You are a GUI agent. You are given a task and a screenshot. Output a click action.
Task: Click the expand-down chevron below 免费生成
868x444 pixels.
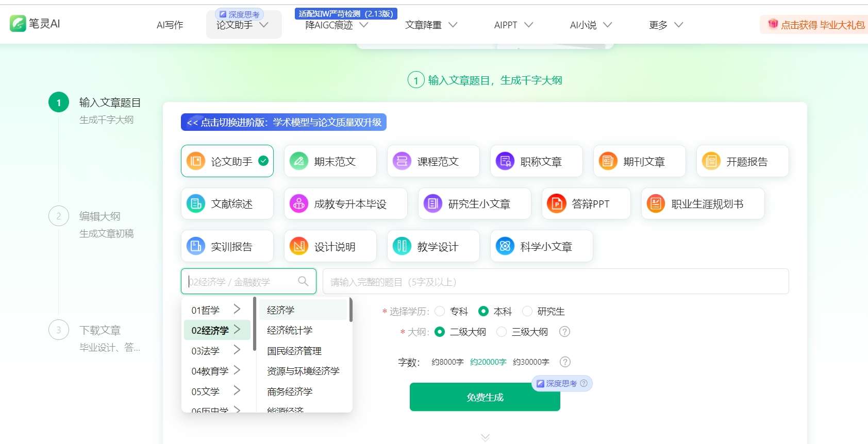pos(485,437)
